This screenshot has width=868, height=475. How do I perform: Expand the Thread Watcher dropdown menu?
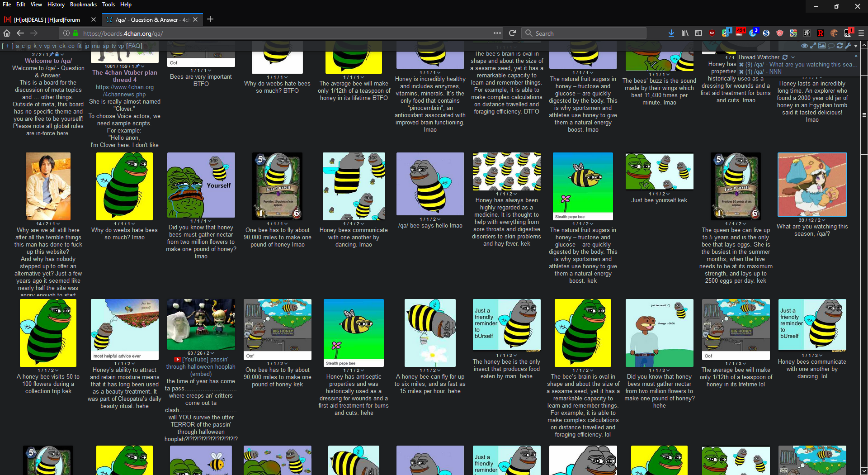point(793,57)
